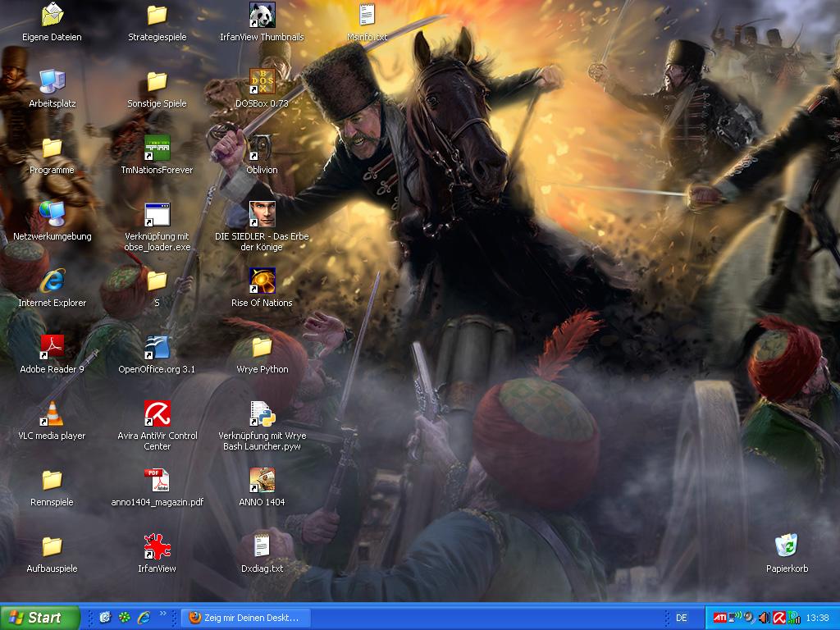Open the DE language bar selector
This screenshot has width=840, height=630.
(682, 618)
